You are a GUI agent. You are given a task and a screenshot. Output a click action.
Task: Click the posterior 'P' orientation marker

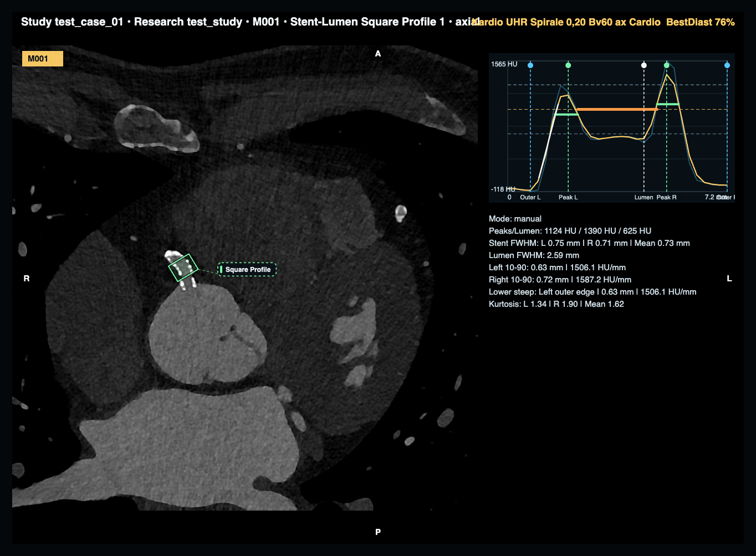point(378,532)
